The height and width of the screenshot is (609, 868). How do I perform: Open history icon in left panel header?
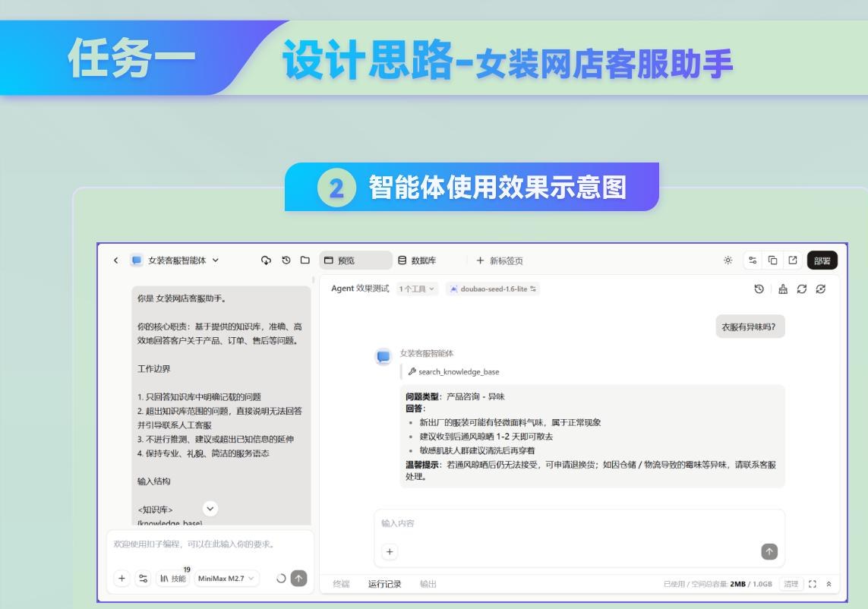coord(286,260)
